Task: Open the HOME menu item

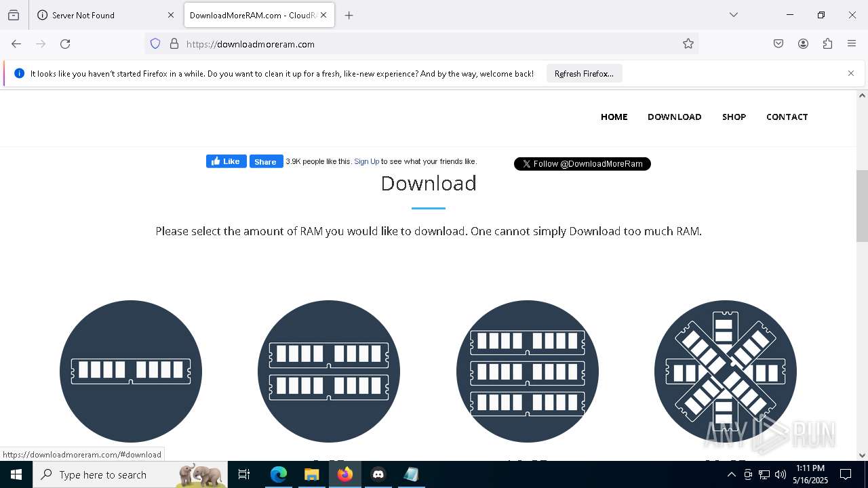Action: pos(614,117)
